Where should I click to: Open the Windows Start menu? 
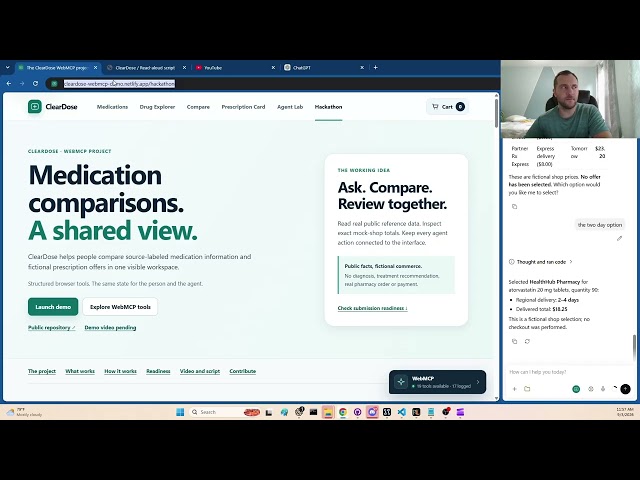pyautogui.click(x=180, y=412)
